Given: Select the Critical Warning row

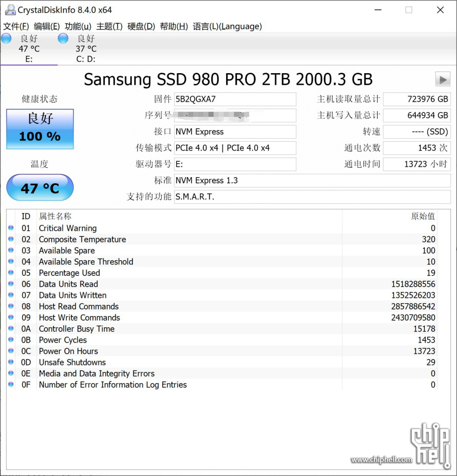Looking at the screenshot, I should click(222, 228).
